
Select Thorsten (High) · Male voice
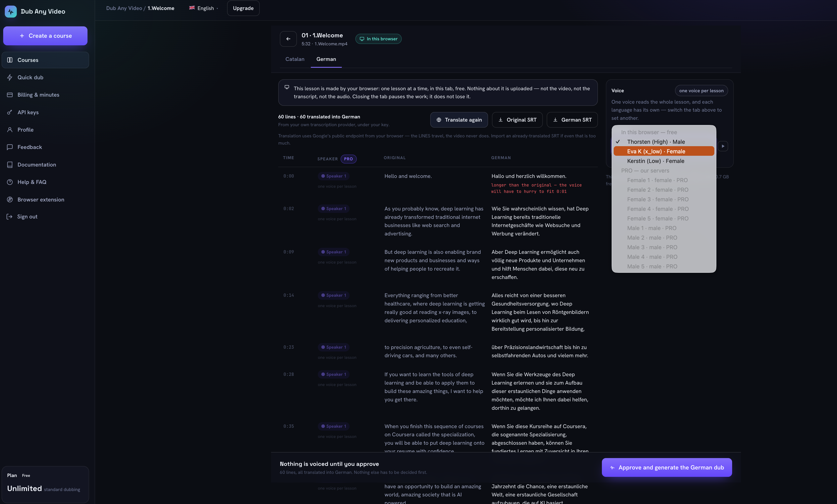click(x=664, y=142)
